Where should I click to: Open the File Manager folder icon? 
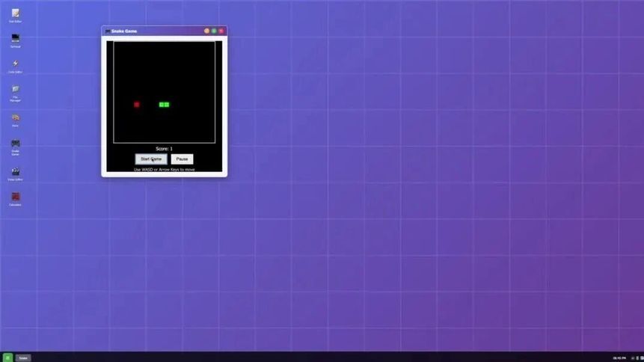[x=15, y=93]
